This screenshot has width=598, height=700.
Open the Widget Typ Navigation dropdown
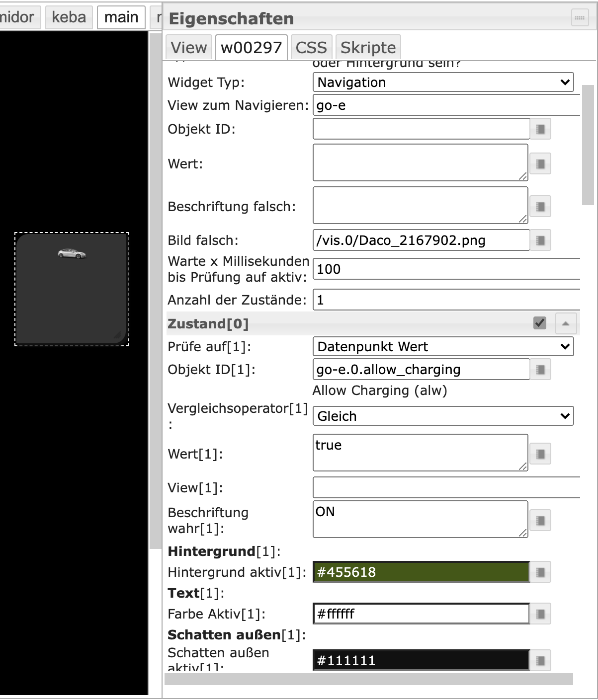coord(443,82)
